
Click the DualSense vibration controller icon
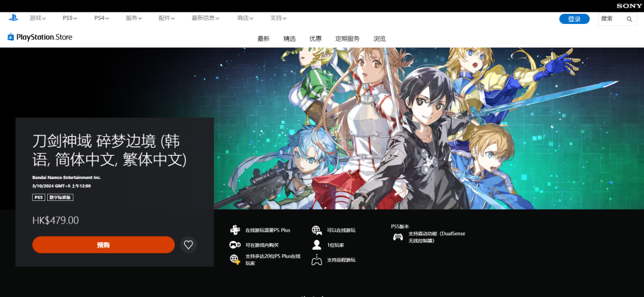tap(397, 237)
